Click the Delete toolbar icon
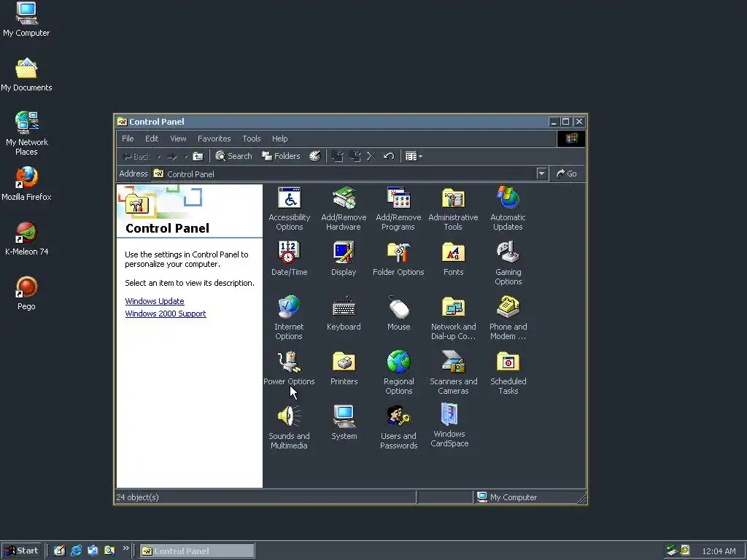Viewport: 747px width, 560px height. click(x=371, y=156)
